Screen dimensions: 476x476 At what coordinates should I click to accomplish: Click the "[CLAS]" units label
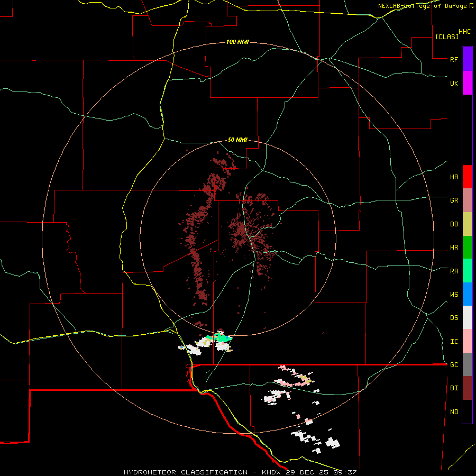point(447,36)
